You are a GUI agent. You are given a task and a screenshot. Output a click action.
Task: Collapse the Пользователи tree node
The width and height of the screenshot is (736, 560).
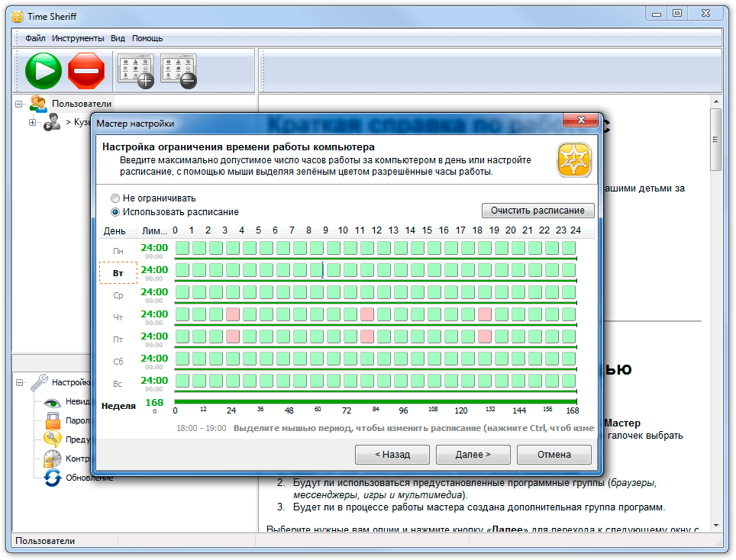point(19,104)
